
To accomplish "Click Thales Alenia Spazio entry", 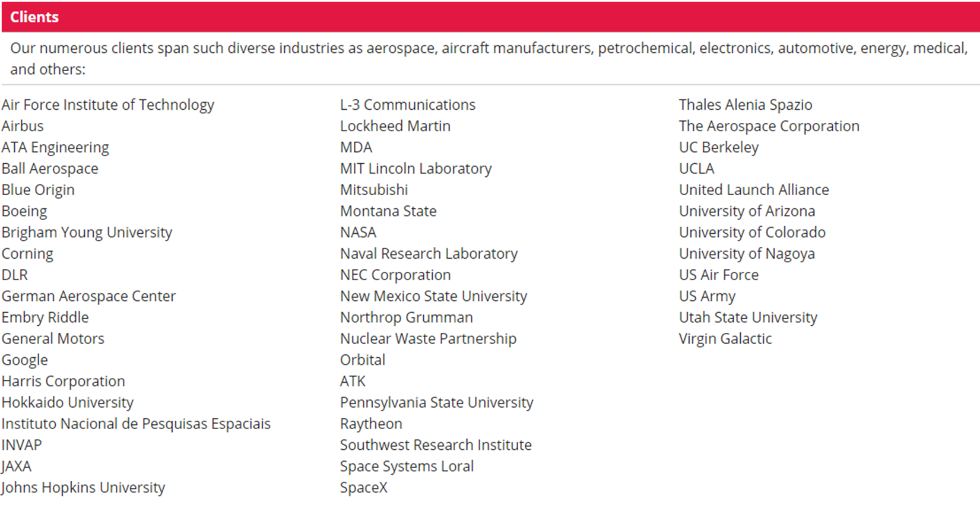I will coord(745,105).
